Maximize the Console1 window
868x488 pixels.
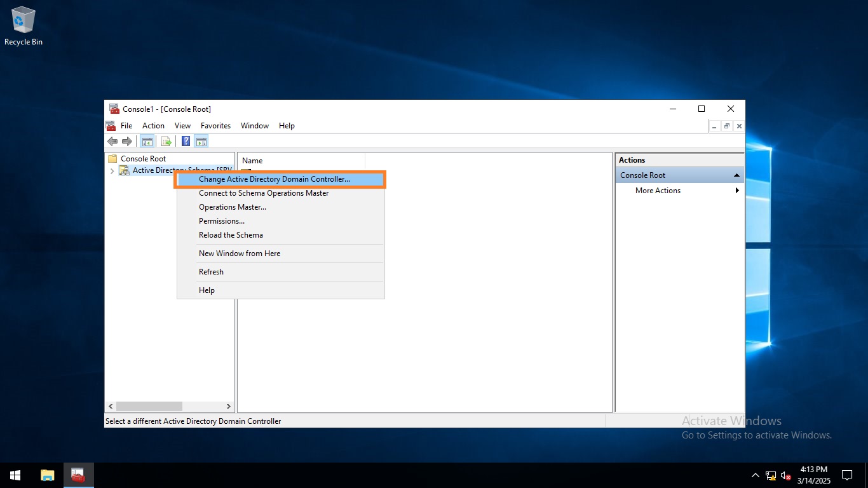pyautogui.click(x=702, y=109)
